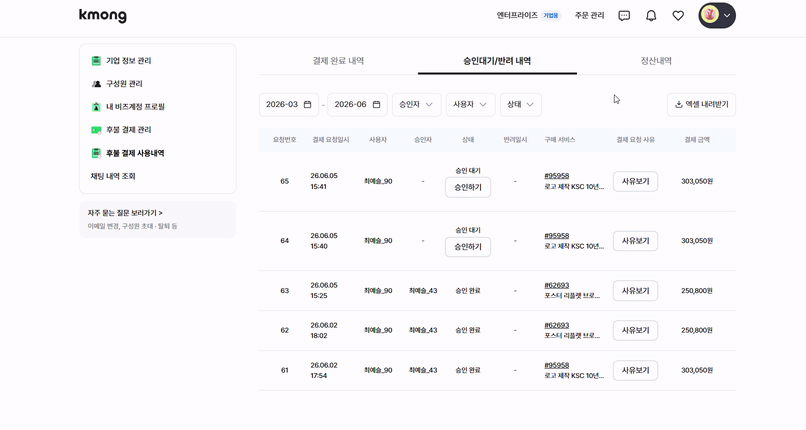The width and height of the screenshot is (806, 430).
Task: Open service link #62693 in row 62
Action: tap(557, 325)
